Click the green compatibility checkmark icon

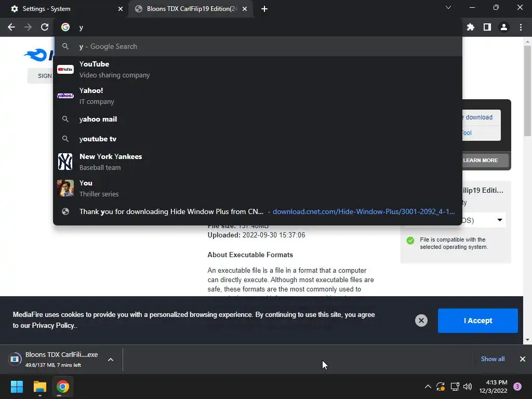410,241
